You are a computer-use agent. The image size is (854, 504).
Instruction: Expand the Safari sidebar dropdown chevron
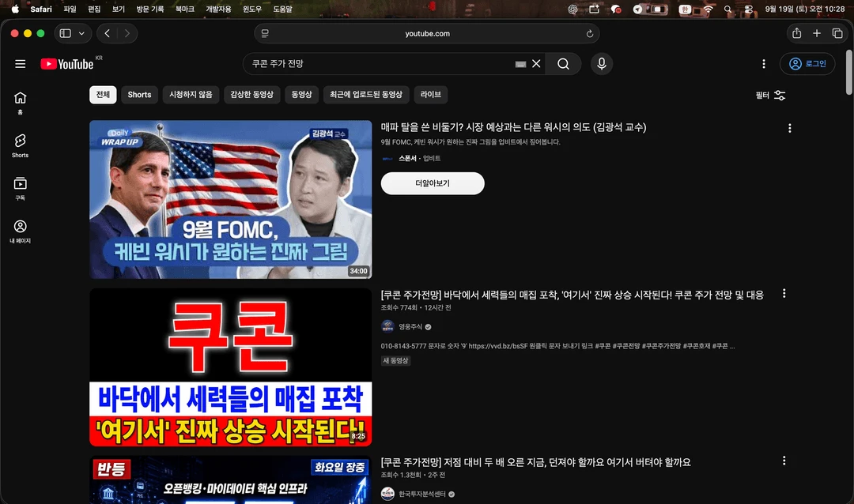coord(81,33)
